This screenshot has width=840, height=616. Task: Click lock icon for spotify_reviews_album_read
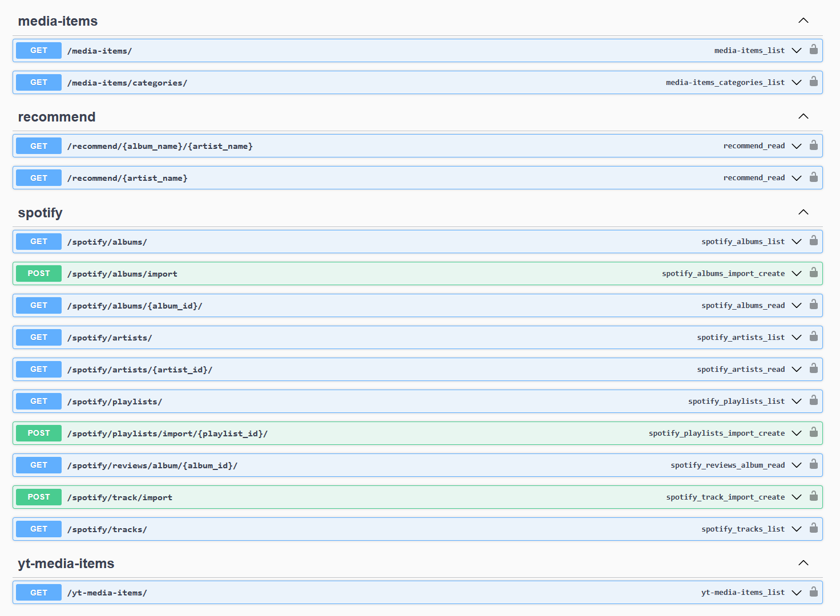click(x=814, y=464)
